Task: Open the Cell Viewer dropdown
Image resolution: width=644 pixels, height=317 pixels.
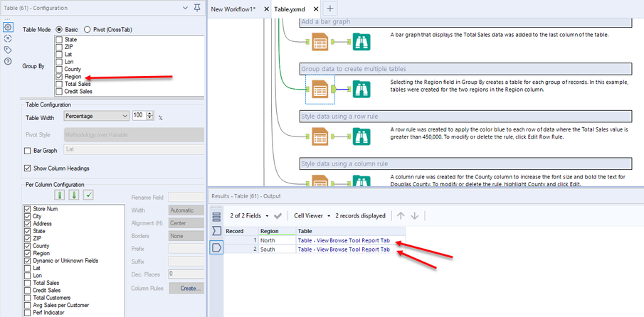Action: 311,215
